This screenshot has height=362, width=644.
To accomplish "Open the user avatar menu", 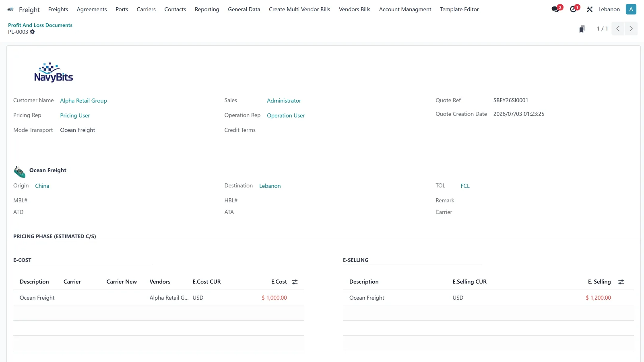I will click(631, 9).
